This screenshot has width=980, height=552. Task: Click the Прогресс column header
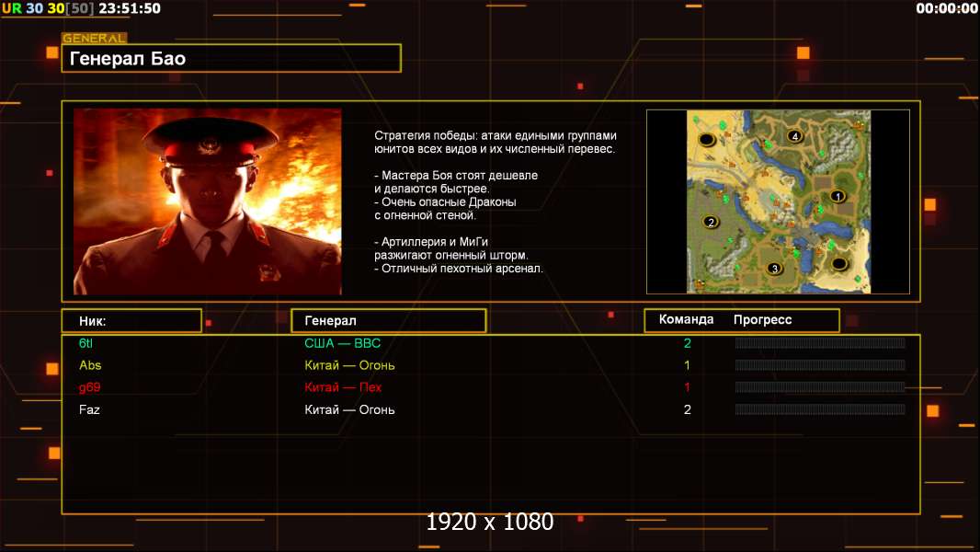tap(762, 319)
